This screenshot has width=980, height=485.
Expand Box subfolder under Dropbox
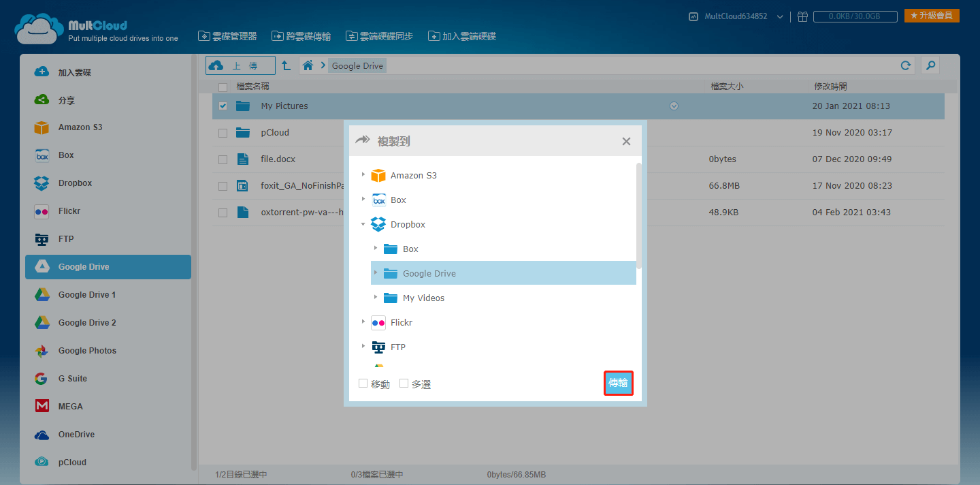[x=376, y=249]
